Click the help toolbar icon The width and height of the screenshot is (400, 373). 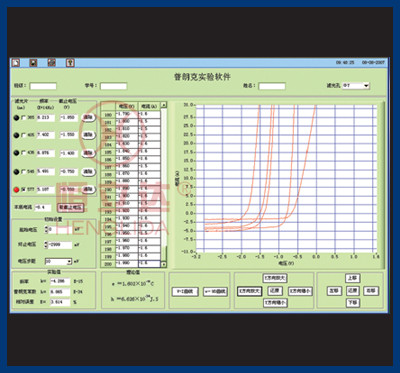(70, 62)
